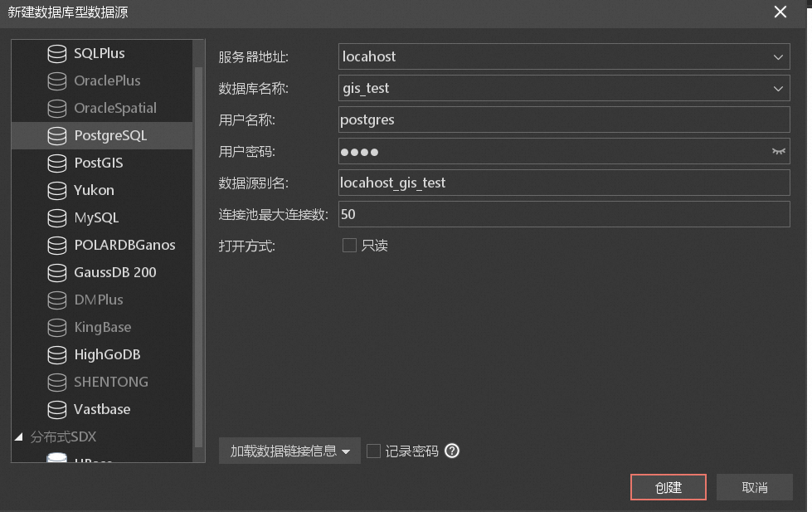Select GaussDB 200 datasource type
Screen dimensions: 812x512
coord(115,272)
